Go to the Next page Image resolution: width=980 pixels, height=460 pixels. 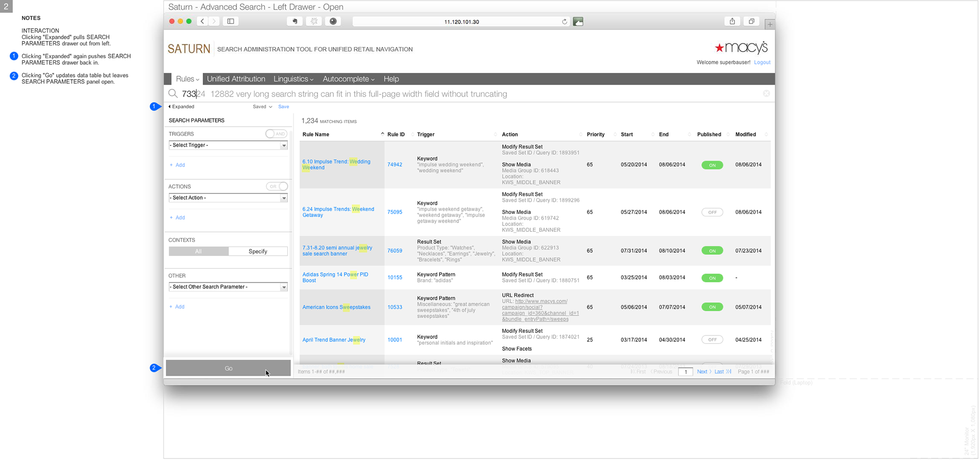pyautogui.click(x=704, y=372)
